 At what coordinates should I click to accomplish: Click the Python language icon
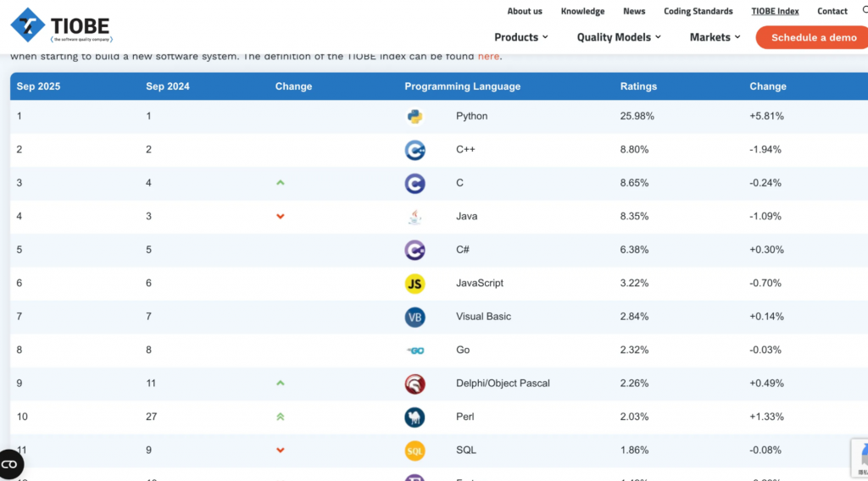415,117
